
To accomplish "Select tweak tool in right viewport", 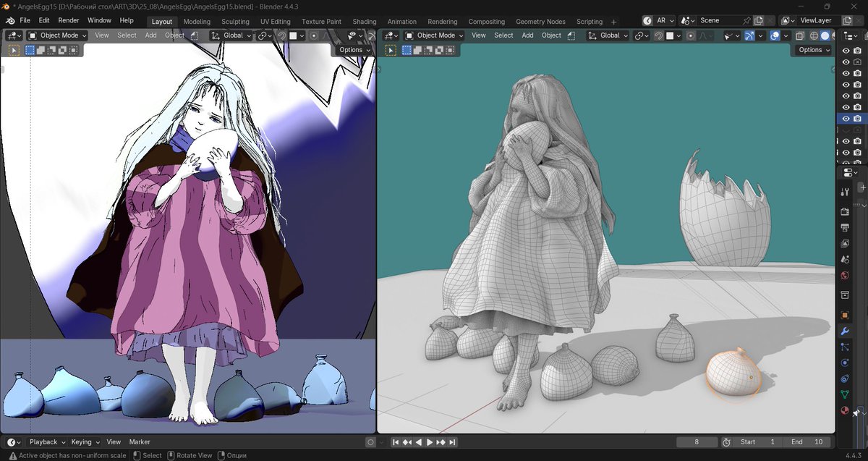I will [x=391, y=50].
